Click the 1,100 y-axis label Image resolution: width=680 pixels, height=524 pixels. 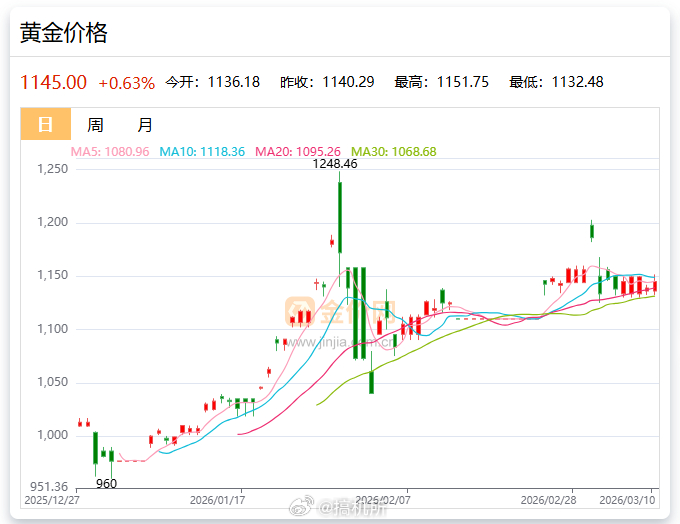pyautogui.click(x=53, y=329)
